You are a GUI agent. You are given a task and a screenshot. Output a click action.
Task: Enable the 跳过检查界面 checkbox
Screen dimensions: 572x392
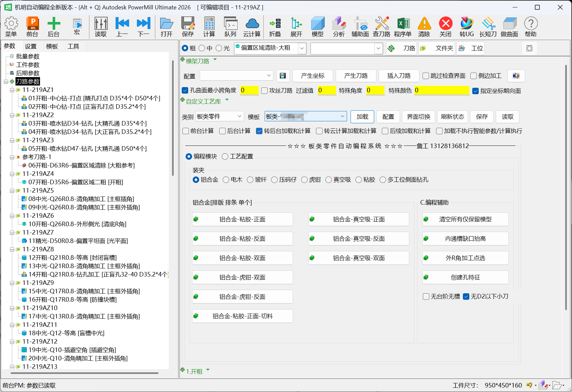coord(426,76)
